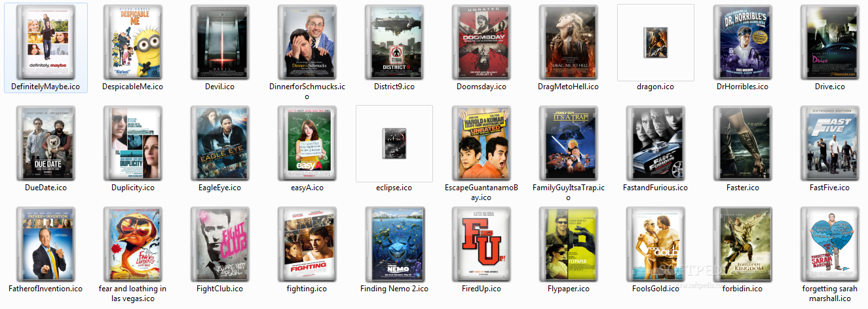Click the DragMetoHell.ico file name
The width and height of the screenshot is (868, 309).
[x=569, y=87]
